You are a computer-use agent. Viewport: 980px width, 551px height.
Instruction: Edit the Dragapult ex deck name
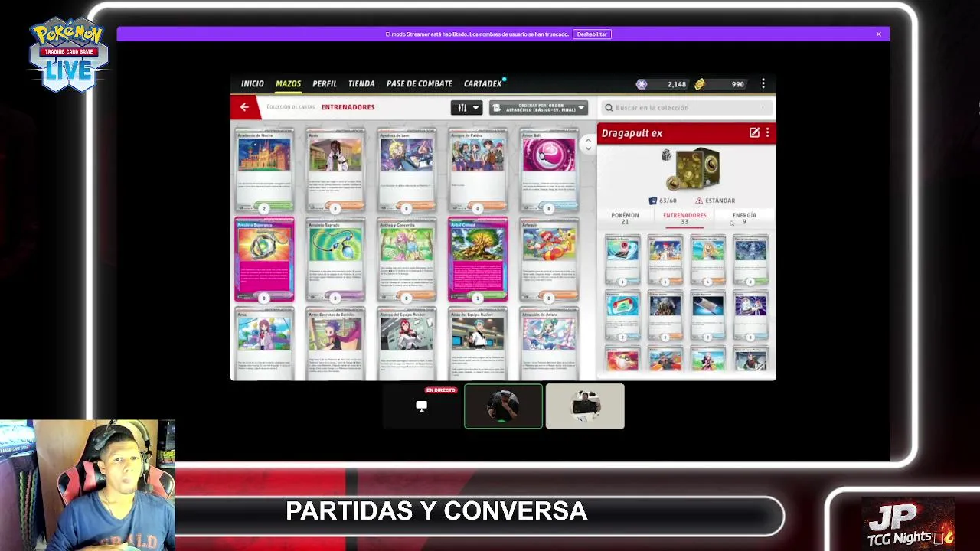tap(754, 133)
